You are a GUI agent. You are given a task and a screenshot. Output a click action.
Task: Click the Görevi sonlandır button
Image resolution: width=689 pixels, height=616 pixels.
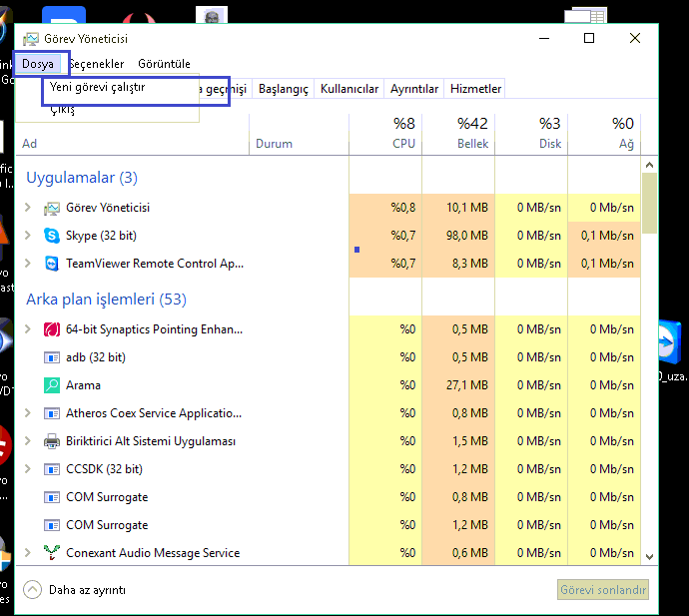click(x=603, y=590)
